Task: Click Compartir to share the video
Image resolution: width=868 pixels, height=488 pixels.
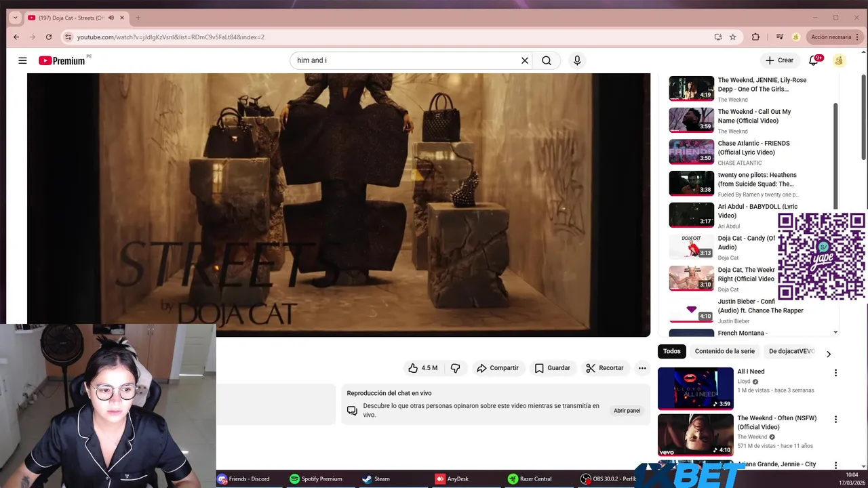Action: click(x=497, y=368)
